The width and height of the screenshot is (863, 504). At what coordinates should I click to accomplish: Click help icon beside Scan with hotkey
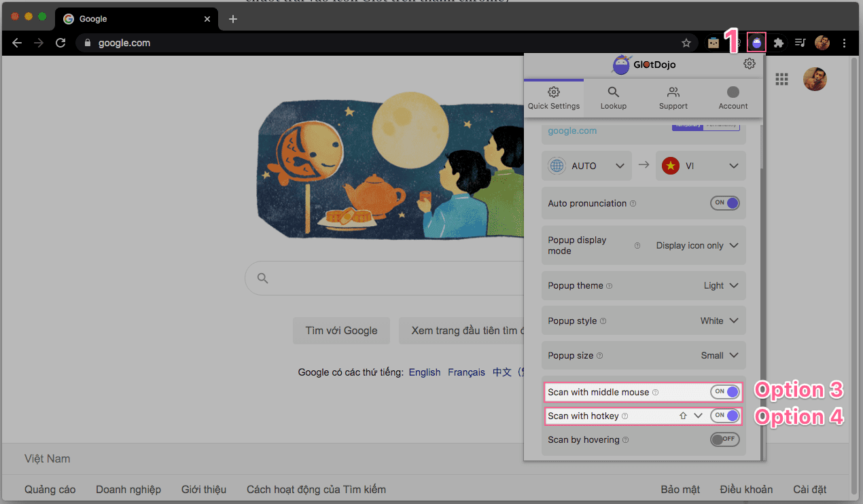(624, 416)
